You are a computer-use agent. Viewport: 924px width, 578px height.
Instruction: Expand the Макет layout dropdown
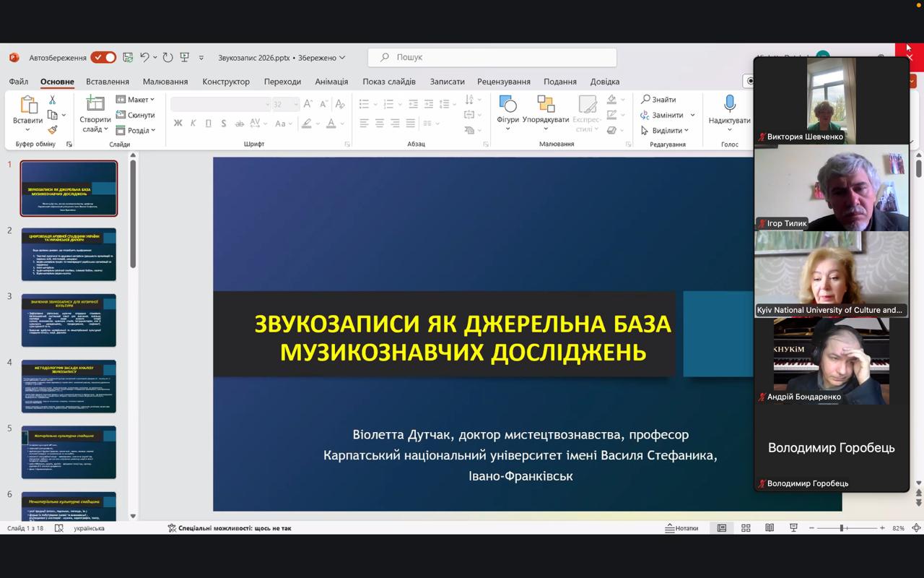[x=136, y=100]
